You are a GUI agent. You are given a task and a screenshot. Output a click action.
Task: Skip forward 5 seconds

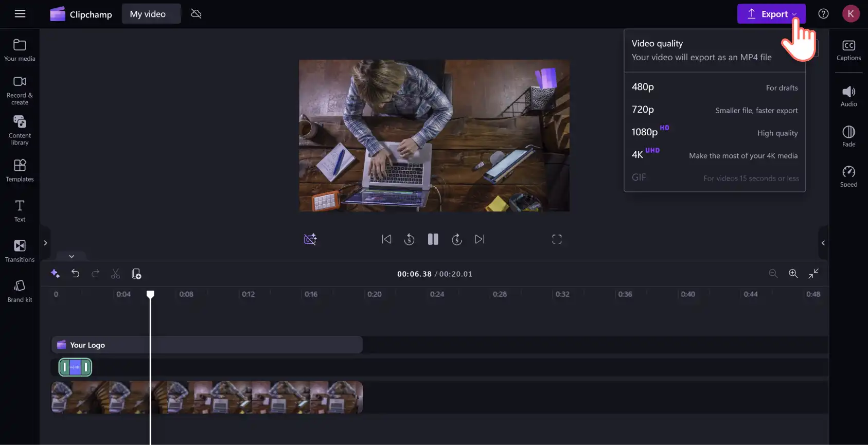tap(457, 239)
